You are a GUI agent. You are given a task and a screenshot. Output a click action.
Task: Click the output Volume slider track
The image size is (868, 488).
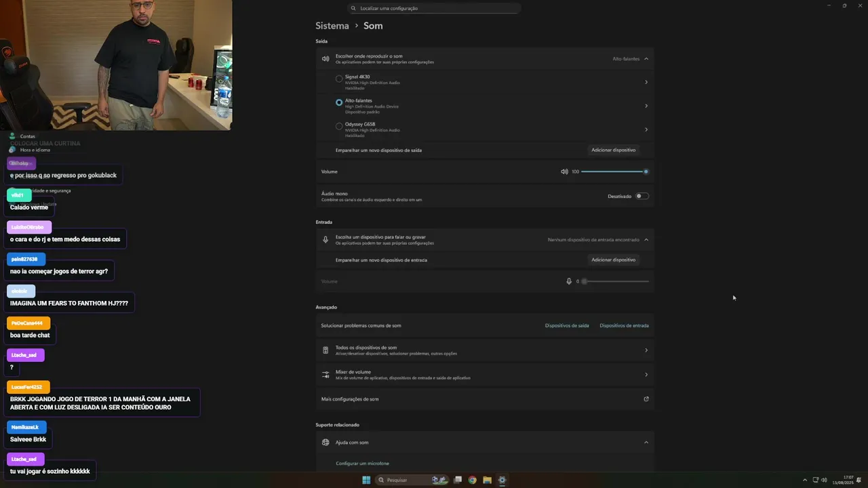pyautogui.click(x=614, y=171)
